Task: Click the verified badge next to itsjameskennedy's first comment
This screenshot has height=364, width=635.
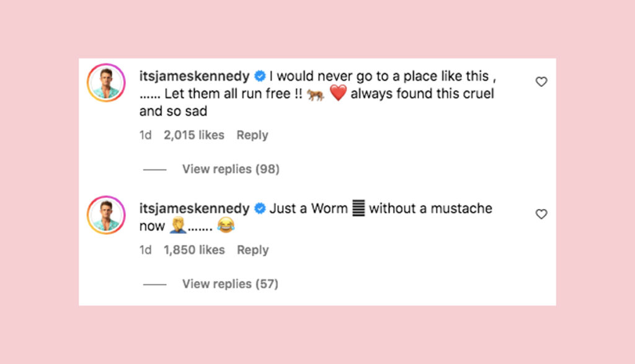Action: tap(259, 76)
